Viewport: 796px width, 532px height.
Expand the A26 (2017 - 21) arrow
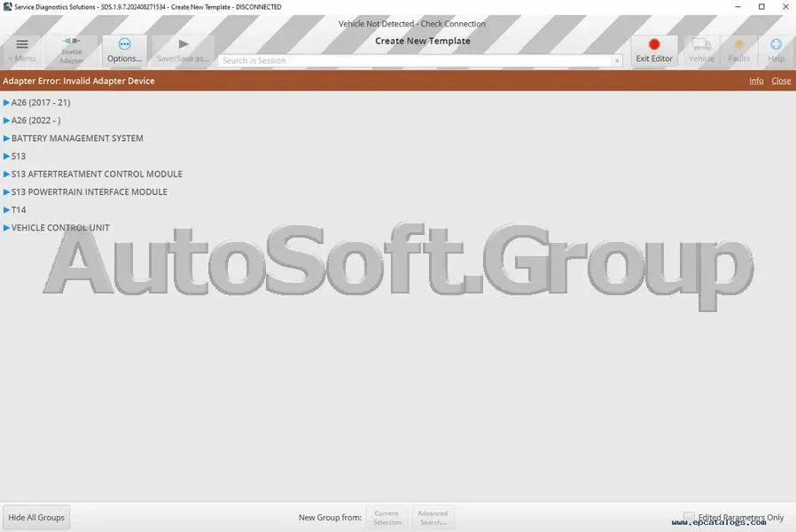coord(6,103)
